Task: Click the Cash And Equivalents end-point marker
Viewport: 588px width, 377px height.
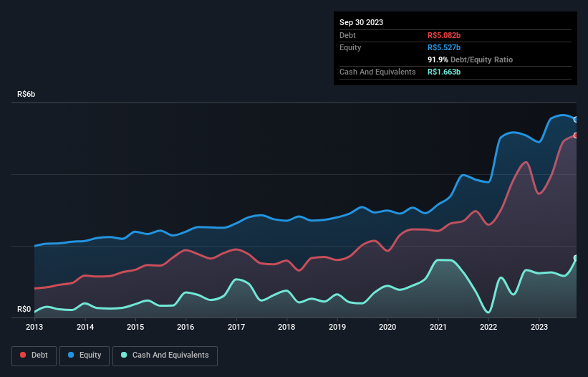Action: pyautogui.click(x=576, y=258)
